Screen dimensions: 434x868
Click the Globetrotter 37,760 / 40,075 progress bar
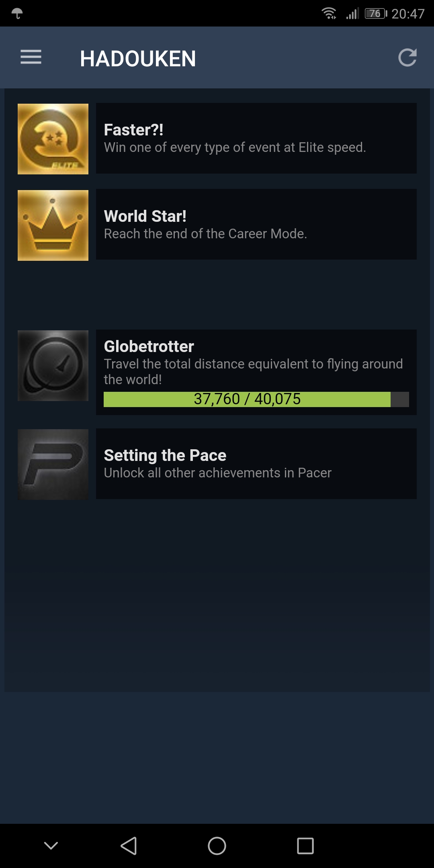coord(256,399)
